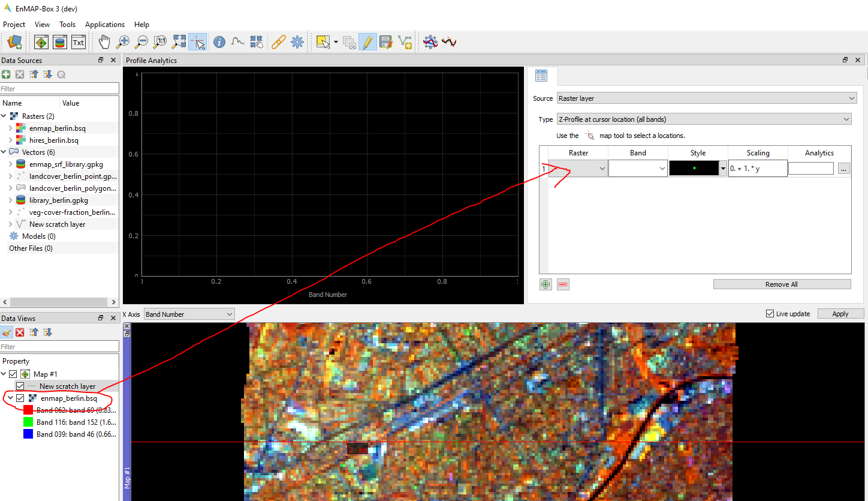The width and height of the screenshot is (868, 501).
Task: Click the Zoom to Full Extent icon
Action: [x=179, y=42]
